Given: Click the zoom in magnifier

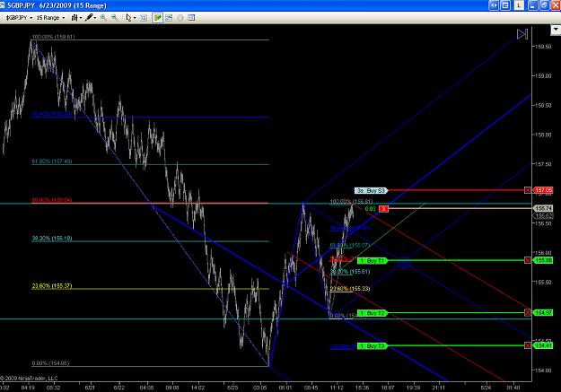Looking at the screenshot, I should (103, 18).
